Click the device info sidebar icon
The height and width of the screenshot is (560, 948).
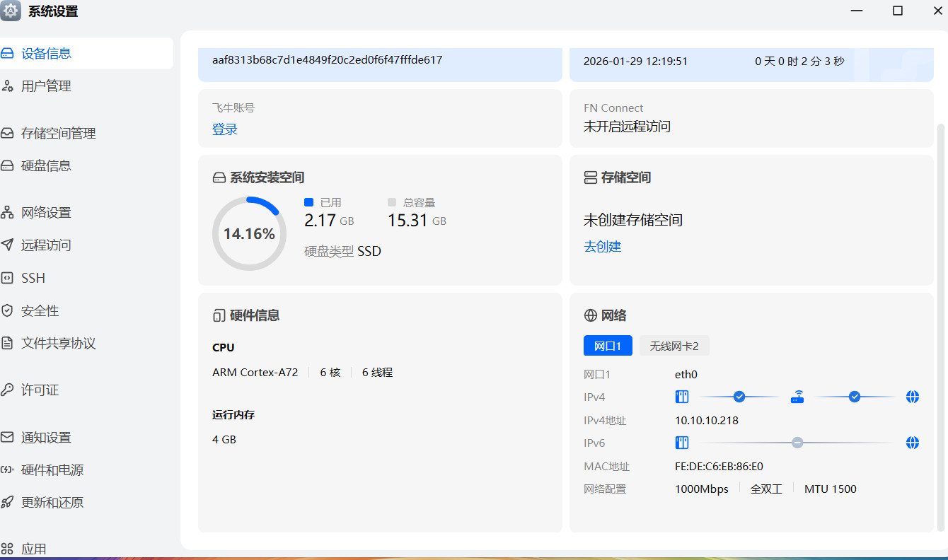tap(8, 54)
